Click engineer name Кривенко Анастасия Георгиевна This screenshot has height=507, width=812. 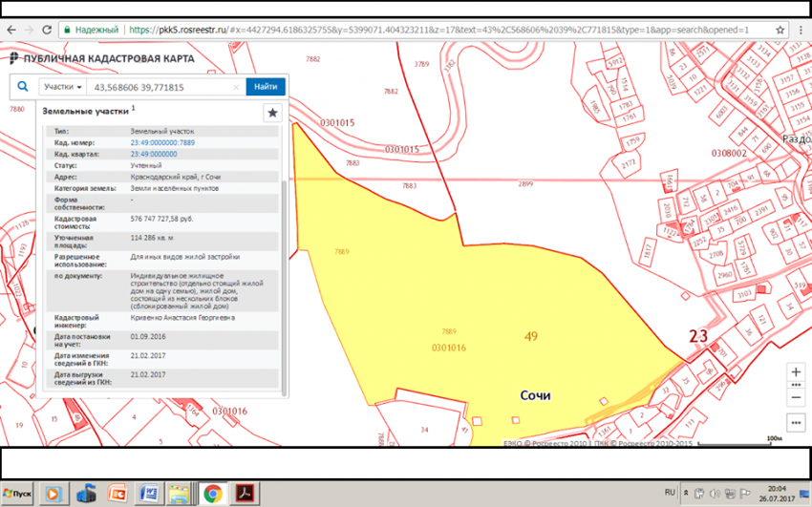pyautogui.click(x=182, y=318)
